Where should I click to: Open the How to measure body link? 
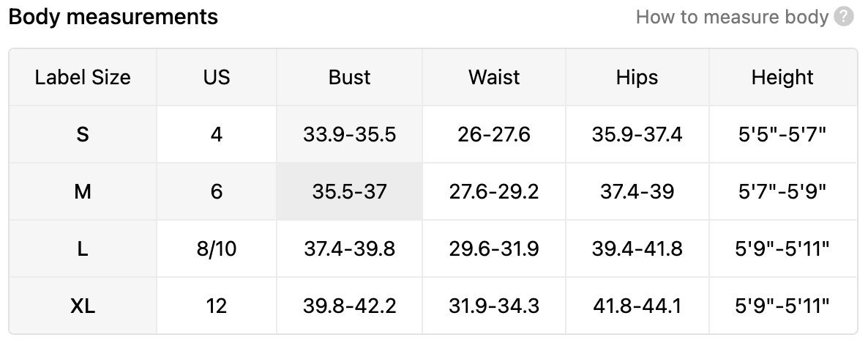click(x=732, y=17)
